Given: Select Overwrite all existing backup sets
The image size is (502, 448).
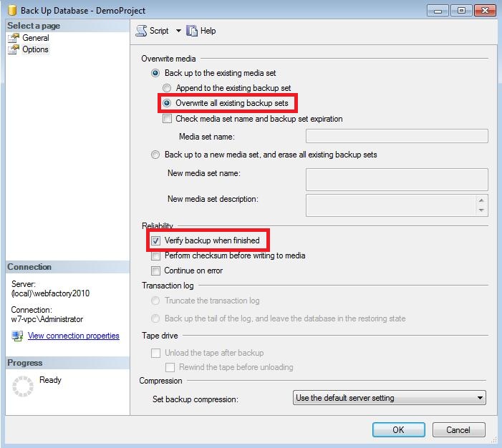Looking at the screenshot, I should coord(167,103).
